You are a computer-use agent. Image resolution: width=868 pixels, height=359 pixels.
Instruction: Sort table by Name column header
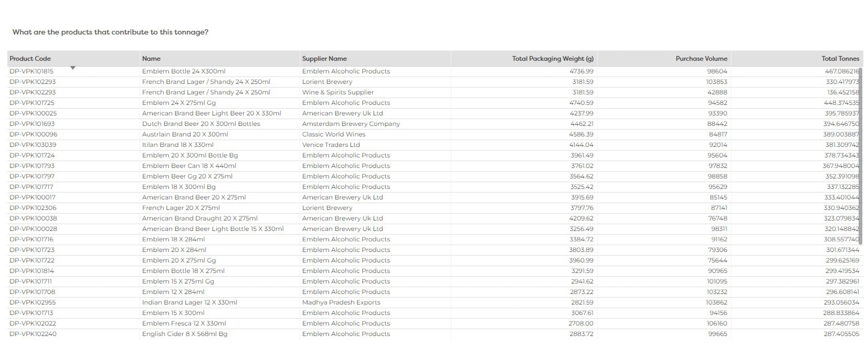(x=151, y=59)
